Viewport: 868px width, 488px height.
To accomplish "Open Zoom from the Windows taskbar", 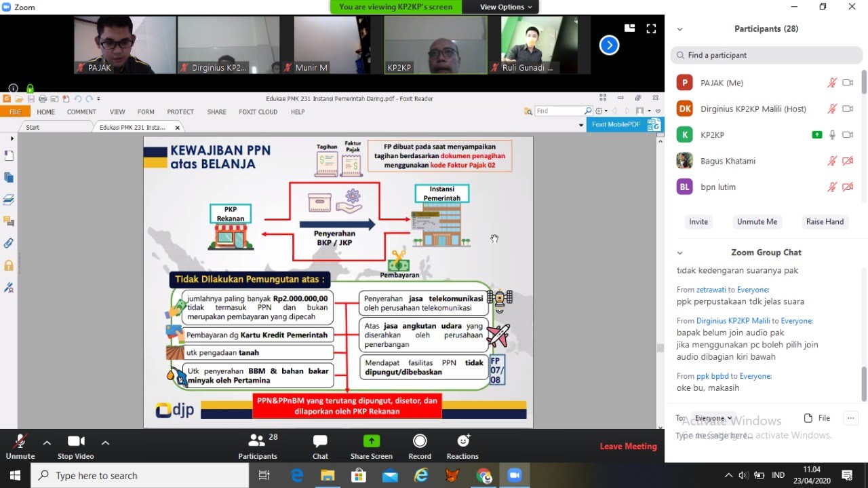I will click(x=514, y=476).
